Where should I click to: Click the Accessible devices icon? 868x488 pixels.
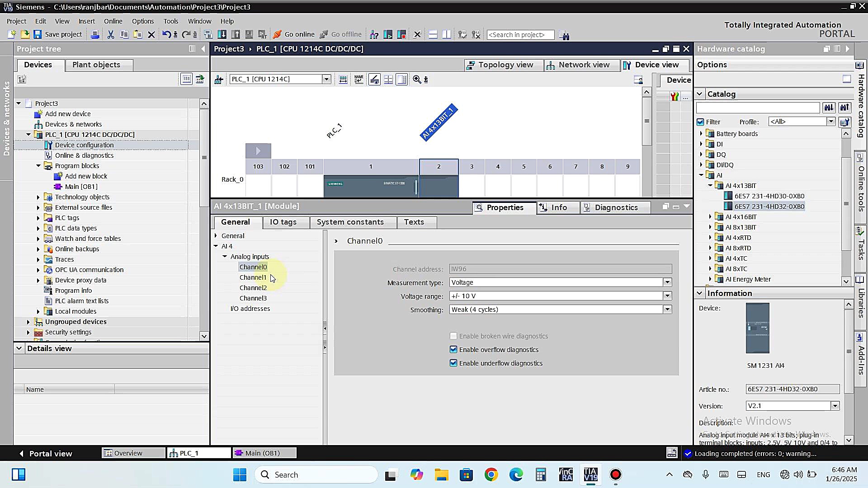(x=374, y=34)
